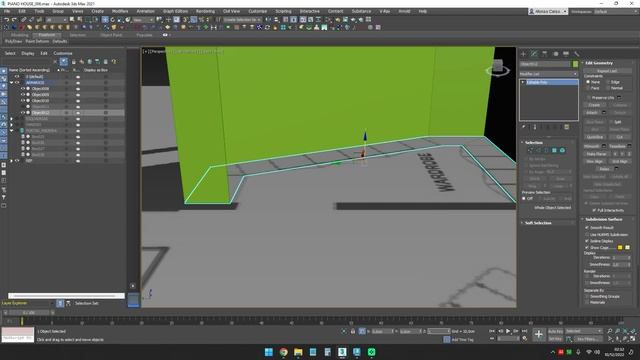
Task: Open the Hierarchy command panel tab
Action: (544, 54)
